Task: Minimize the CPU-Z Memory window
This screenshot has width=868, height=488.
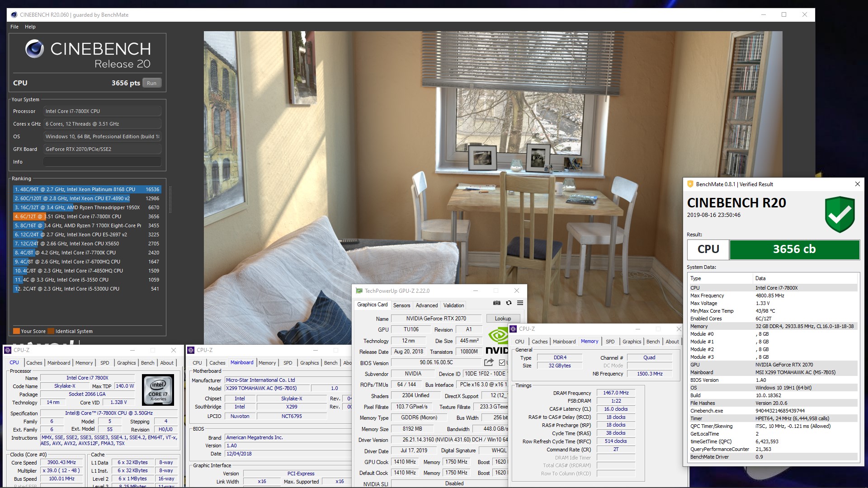Action: click(637, 328)
